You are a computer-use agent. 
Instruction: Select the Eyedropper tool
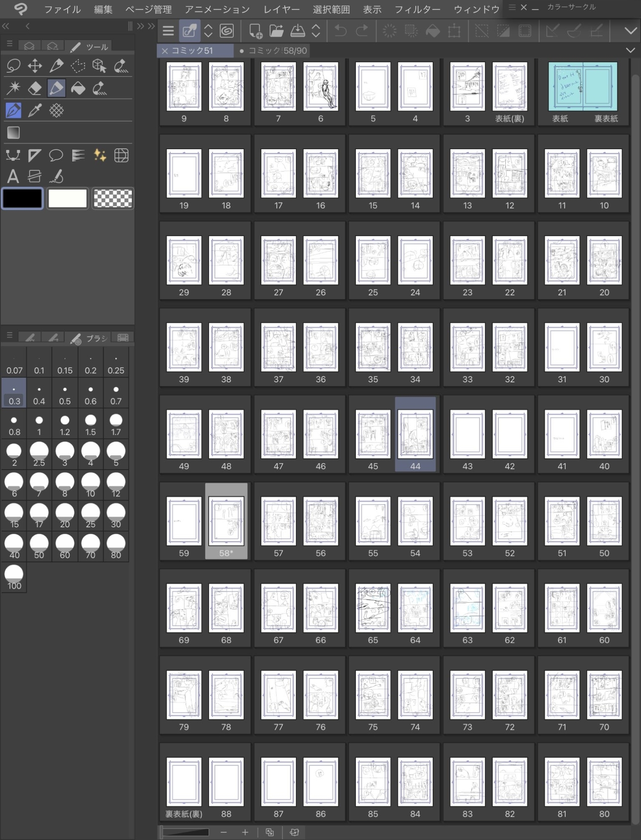(x=35, y=110)
